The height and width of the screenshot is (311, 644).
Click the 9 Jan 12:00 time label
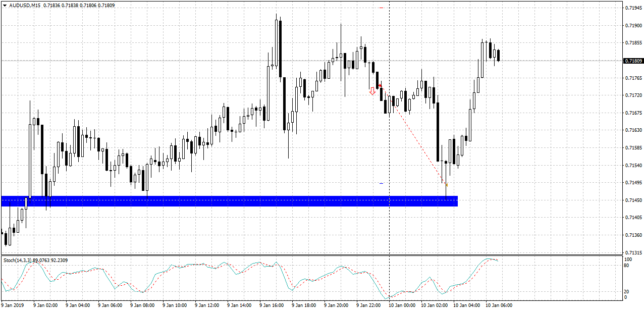[207, 305]
